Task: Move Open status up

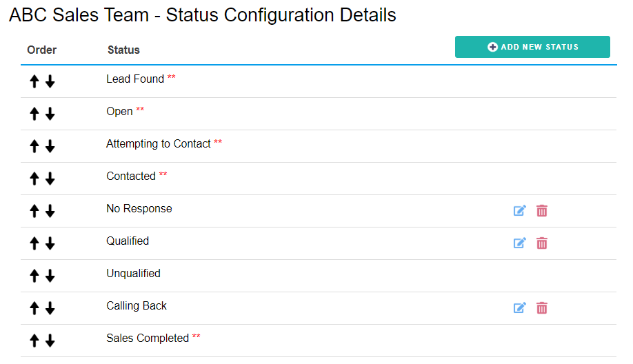Action: coord(34,114)
